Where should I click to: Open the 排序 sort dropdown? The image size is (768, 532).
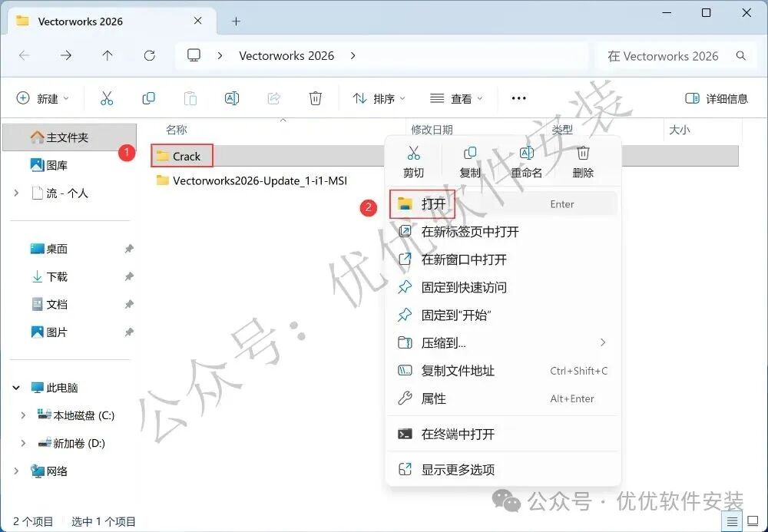pos(379,98)
